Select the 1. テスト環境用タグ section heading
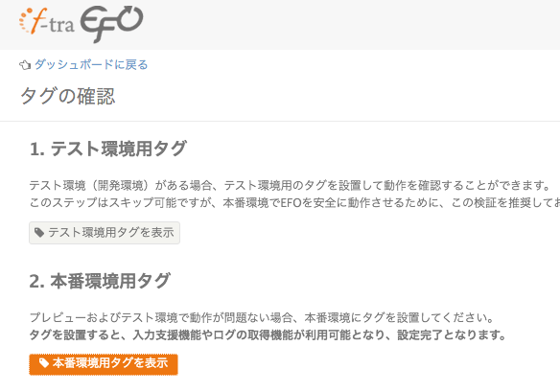The width and height of the screenshot is (560, 392). point(107,149)
